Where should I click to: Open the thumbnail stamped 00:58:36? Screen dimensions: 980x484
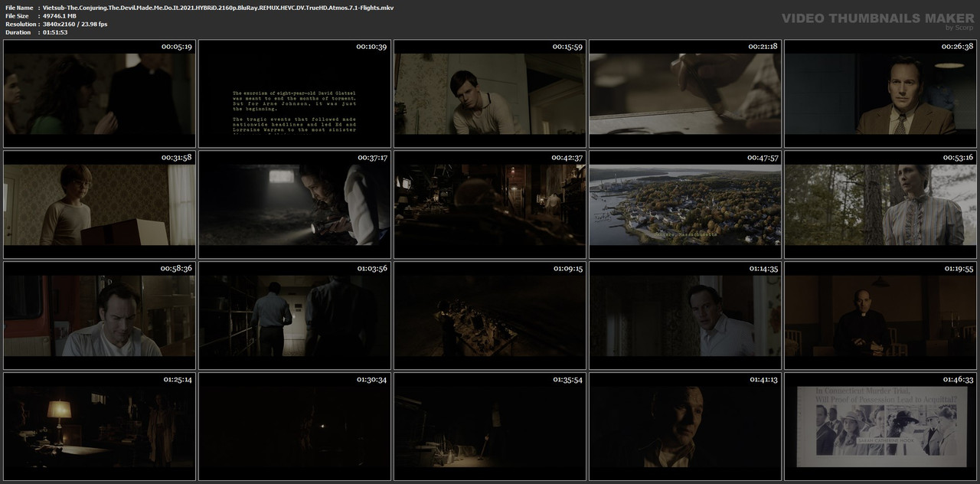pyautogui.click(x=100, y=315)
